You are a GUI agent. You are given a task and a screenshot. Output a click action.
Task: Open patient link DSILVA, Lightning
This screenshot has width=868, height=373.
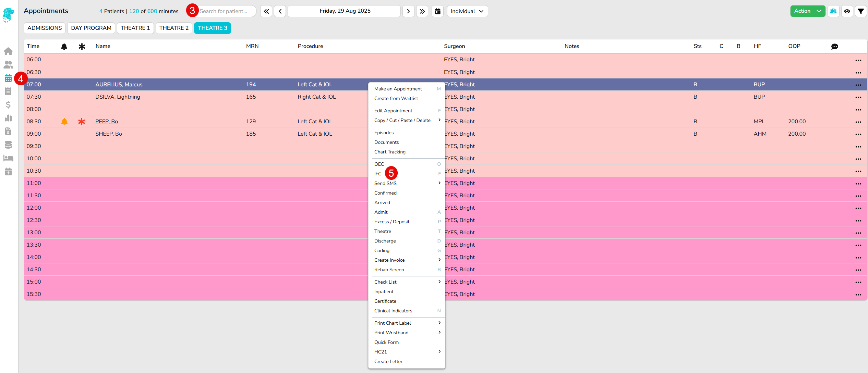pos(118,97)
